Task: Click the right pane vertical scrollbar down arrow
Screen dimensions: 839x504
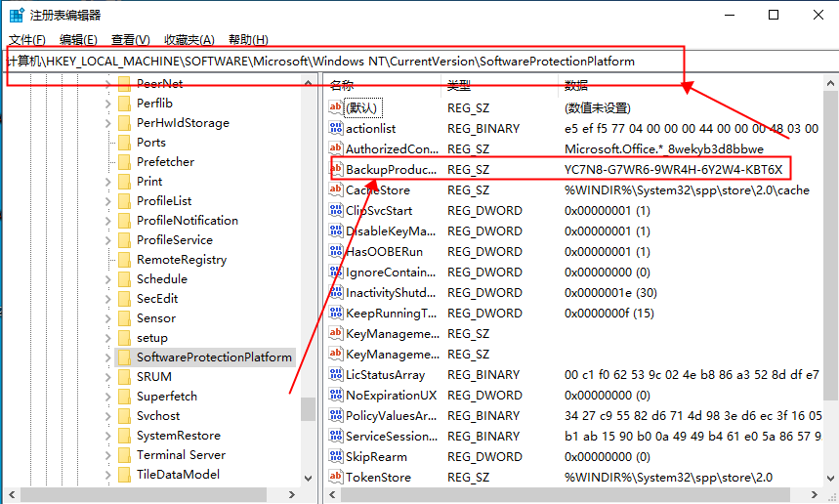Action: (x=829, y=479)
